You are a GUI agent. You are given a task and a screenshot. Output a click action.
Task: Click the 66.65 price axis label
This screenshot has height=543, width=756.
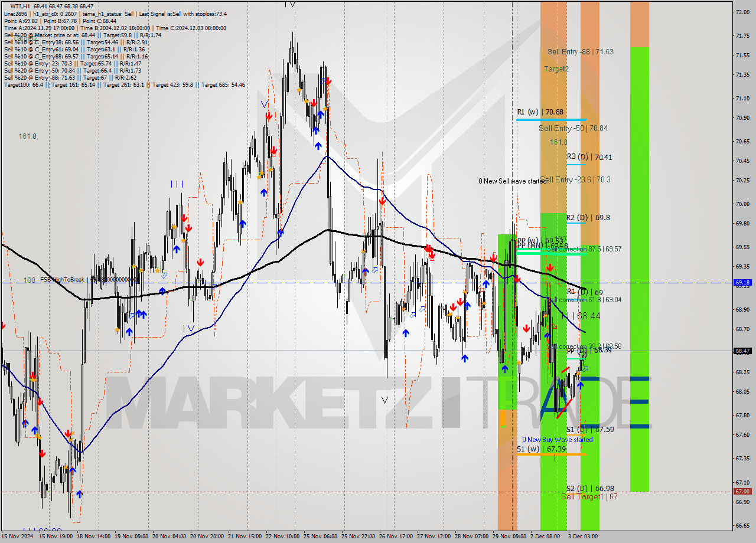(742, 525)
